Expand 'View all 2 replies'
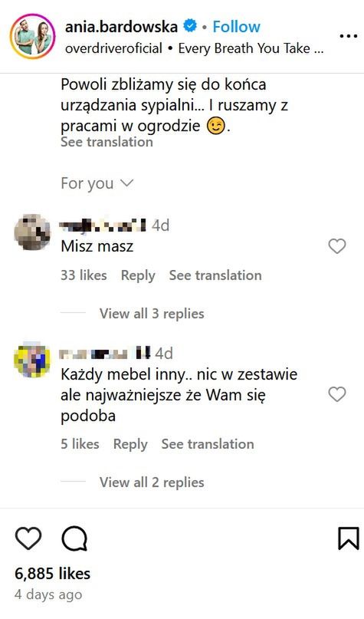Screen dimensions: 364x619 coord(152,482)
